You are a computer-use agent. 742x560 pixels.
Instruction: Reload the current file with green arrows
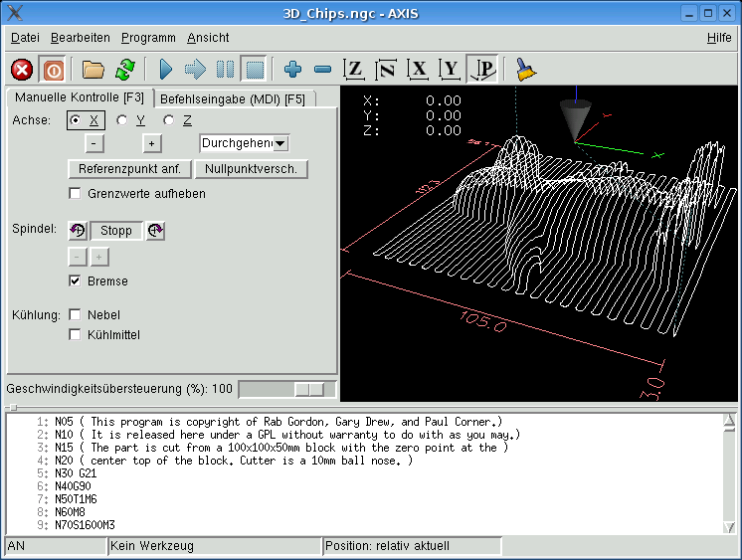click(124, 70)
